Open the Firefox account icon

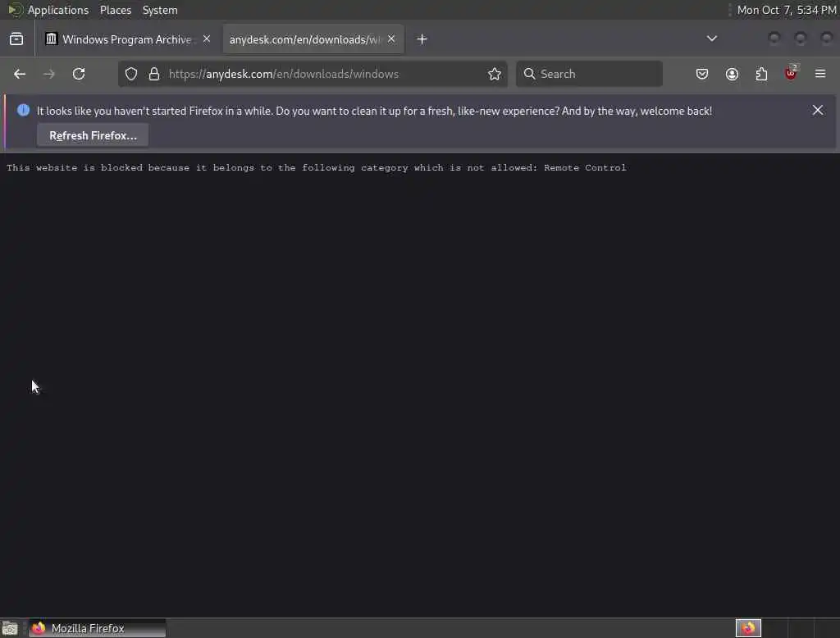(732, 74)
